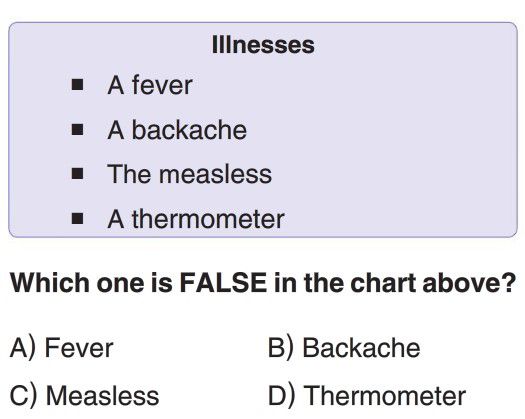Click the square bullet beside "The measless"
This screenshot has width=525, height=419.
pyautogui.click(x=77, y=173)
